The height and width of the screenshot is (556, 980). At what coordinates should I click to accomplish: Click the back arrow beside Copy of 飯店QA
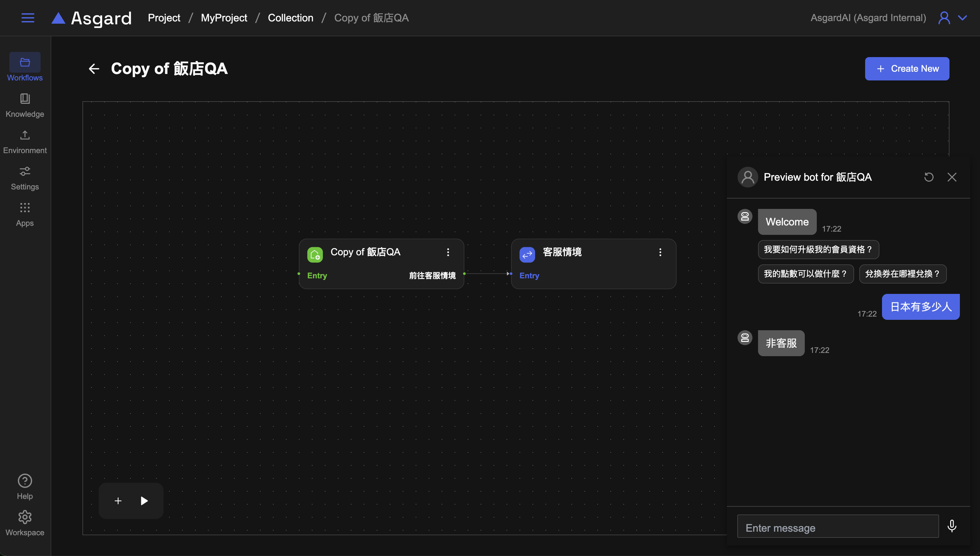pyautogui.click(x=94, y=69)
